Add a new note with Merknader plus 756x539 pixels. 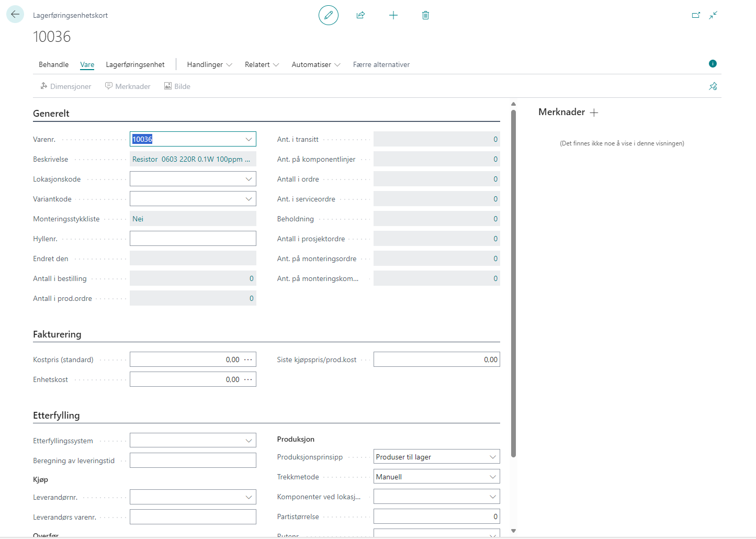point(594,113)
